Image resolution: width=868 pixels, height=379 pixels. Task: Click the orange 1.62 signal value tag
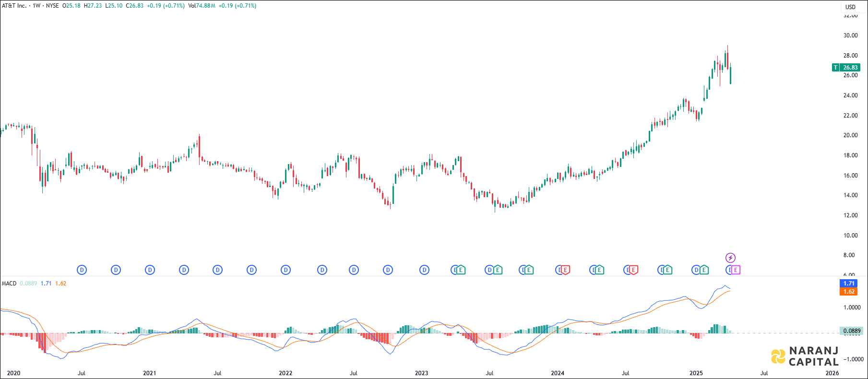coord(849,292)
